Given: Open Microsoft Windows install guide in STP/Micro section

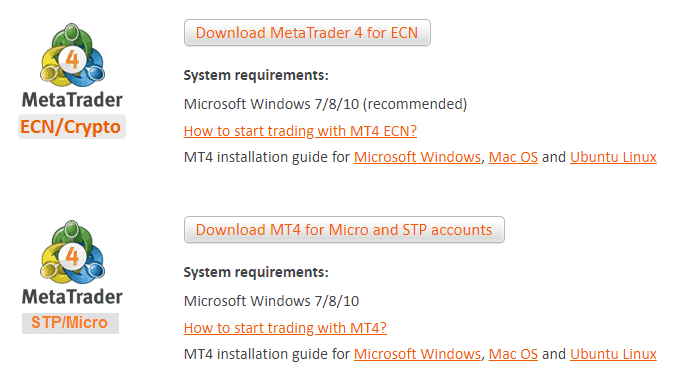Looking at the screenshot, I should 417,354.
